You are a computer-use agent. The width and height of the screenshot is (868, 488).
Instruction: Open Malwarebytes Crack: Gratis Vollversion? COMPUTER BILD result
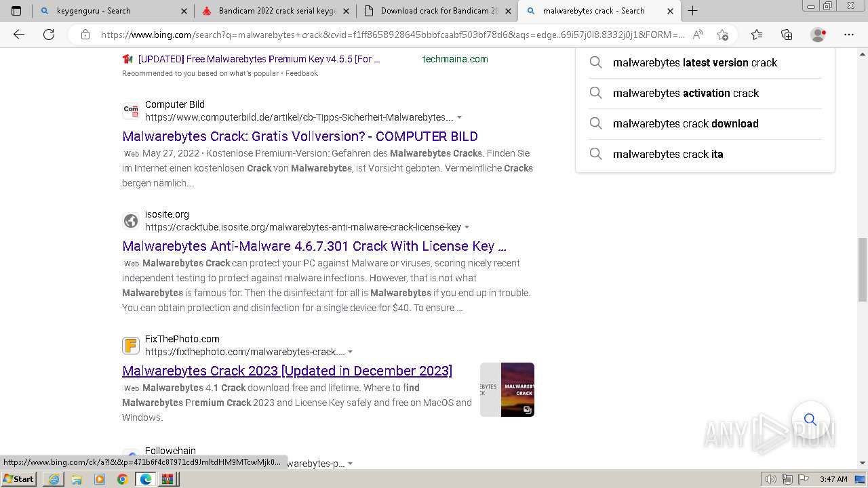[300, 136]
